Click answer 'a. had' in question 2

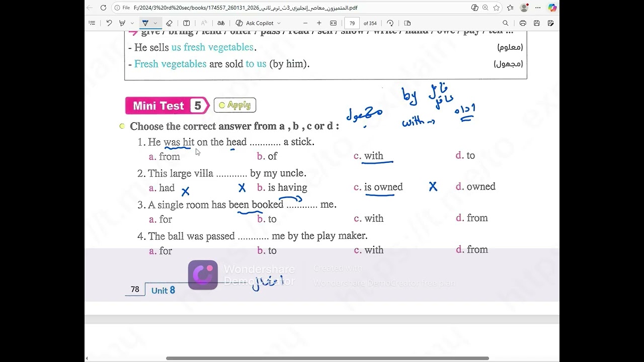162,188
